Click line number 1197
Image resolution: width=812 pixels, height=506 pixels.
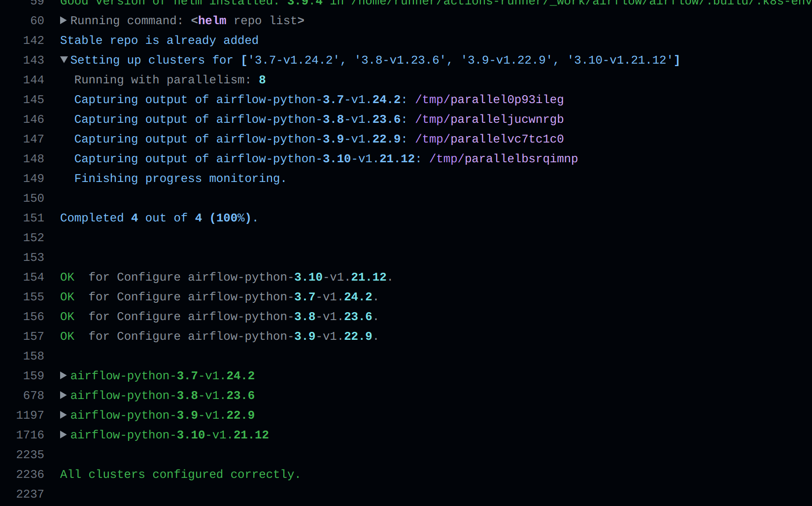30,415
